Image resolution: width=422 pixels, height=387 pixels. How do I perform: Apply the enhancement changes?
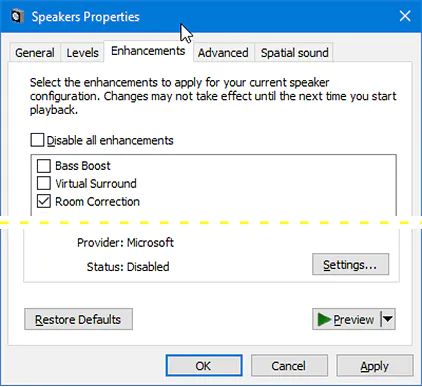coord(374,366)
